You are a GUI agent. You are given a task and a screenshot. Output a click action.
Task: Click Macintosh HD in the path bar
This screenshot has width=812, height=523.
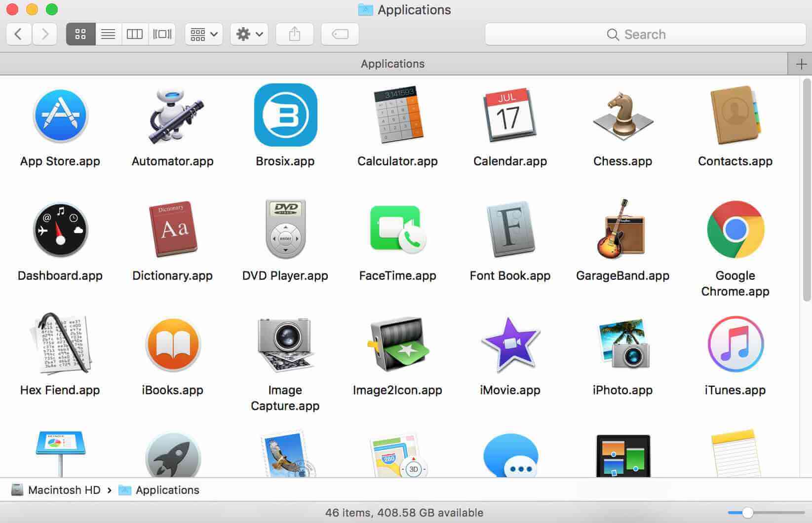click(55, 490)
